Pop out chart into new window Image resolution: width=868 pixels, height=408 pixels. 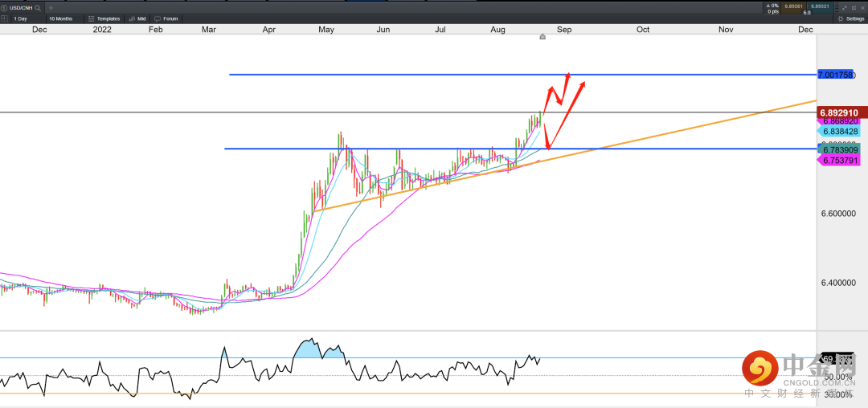[854, 8]
